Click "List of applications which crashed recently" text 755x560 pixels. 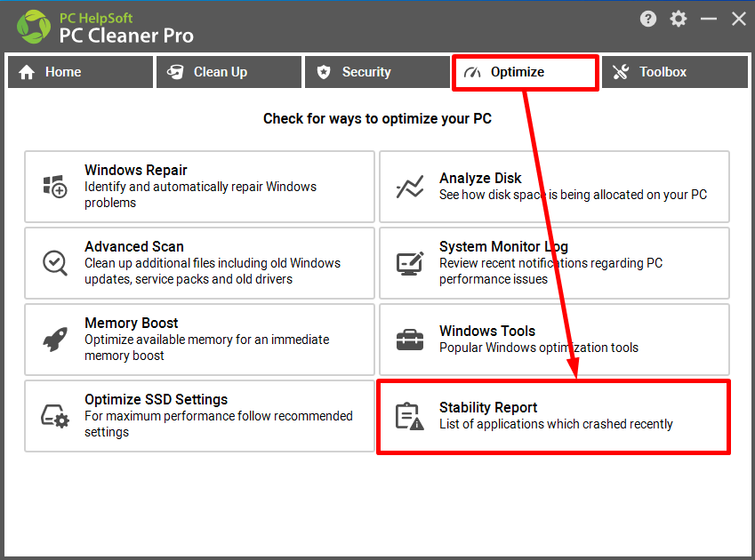pyautogui.click(x=556, y=424)
